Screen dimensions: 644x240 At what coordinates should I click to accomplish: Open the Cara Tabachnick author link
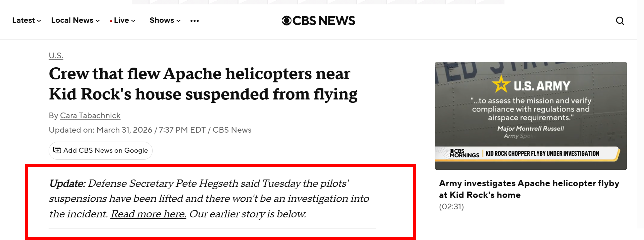[90, 115]
